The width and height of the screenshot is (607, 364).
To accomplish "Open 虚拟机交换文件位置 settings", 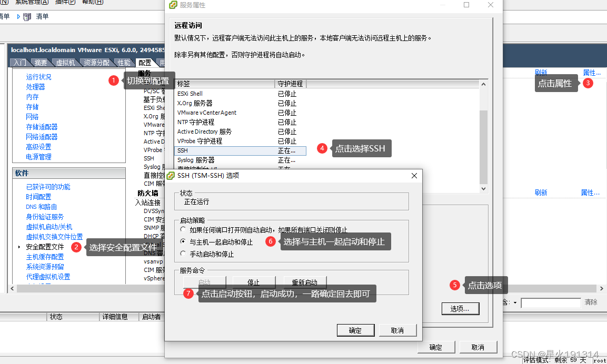I will pos(55,237).
